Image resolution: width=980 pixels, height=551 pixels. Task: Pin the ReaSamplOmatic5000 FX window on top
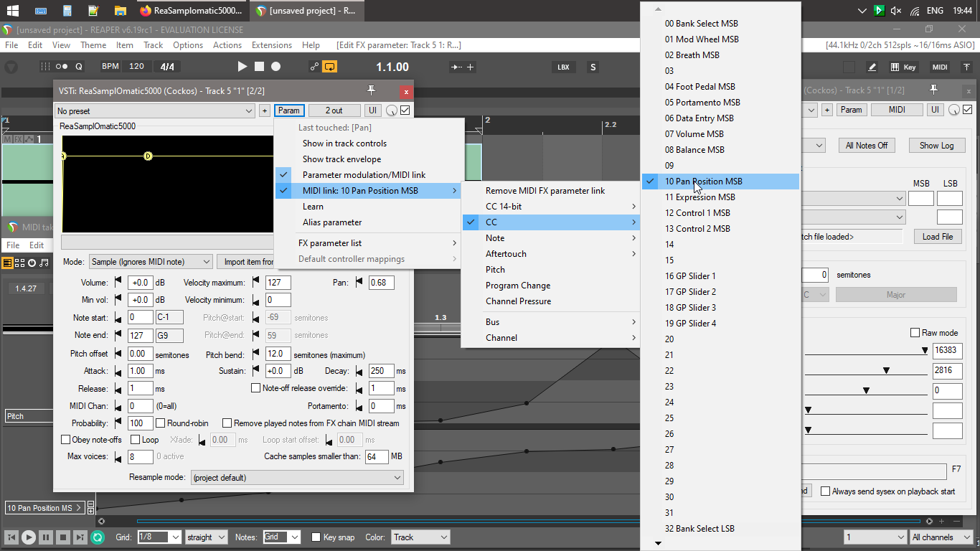[371, 90]
